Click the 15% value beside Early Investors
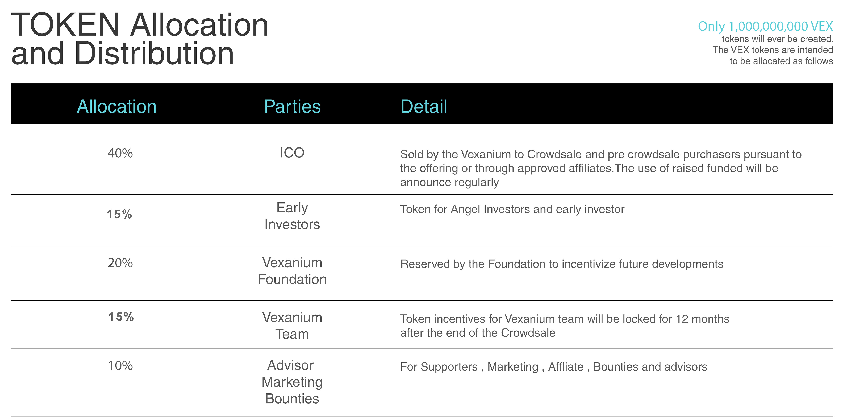 pos(119,214)
